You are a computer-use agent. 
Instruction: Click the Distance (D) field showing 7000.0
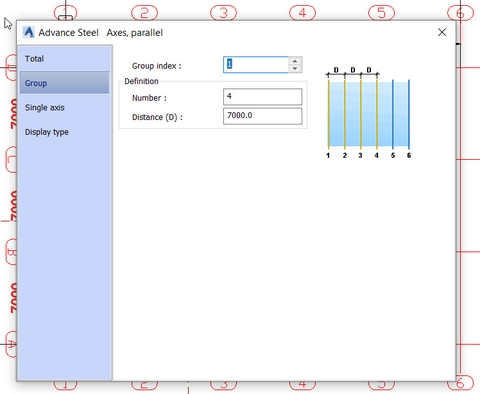click(263, 116)
